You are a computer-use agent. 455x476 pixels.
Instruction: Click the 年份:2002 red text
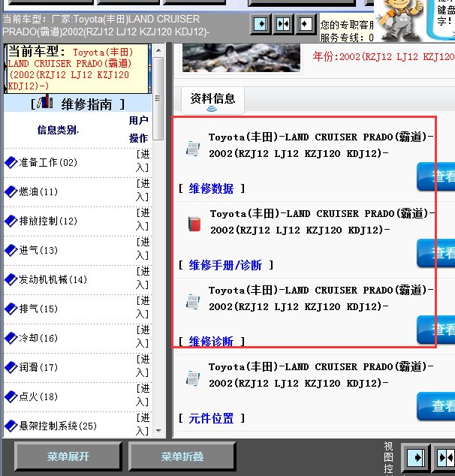click(x=384, y=57)
